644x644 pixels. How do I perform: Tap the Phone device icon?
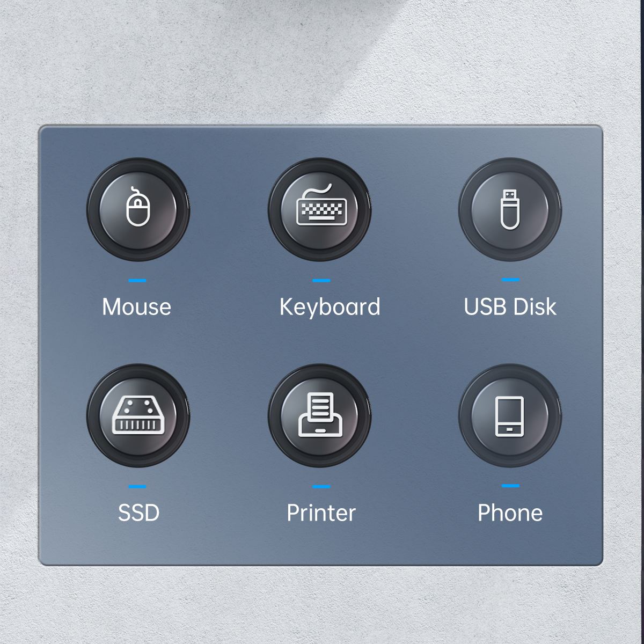(x=510, y=416)
